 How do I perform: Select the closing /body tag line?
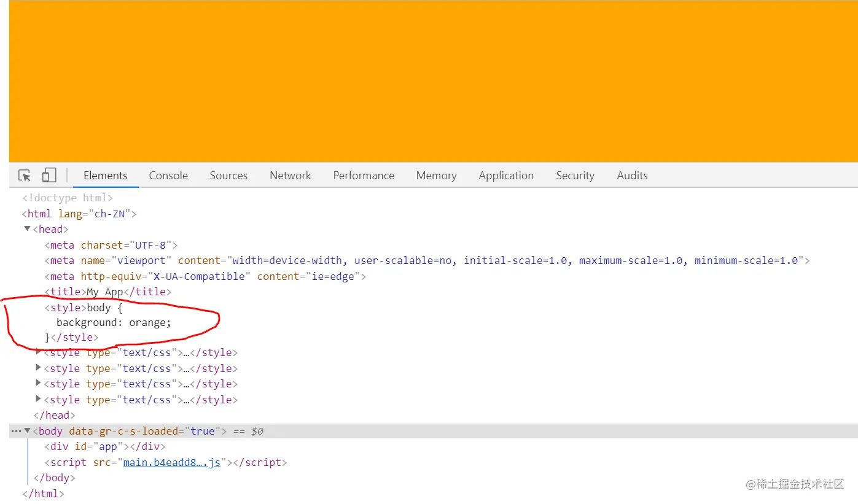point(55,478)
